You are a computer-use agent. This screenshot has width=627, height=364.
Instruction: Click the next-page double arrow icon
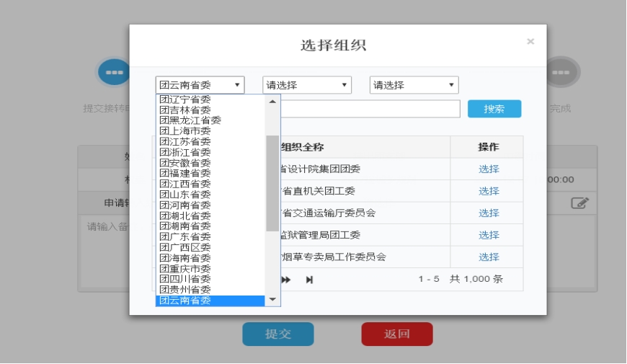click(286, 280)
